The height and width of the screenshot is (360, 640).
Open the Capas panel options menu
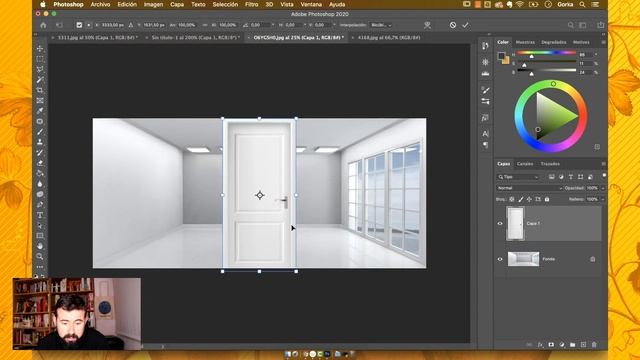tap(603, 164)
